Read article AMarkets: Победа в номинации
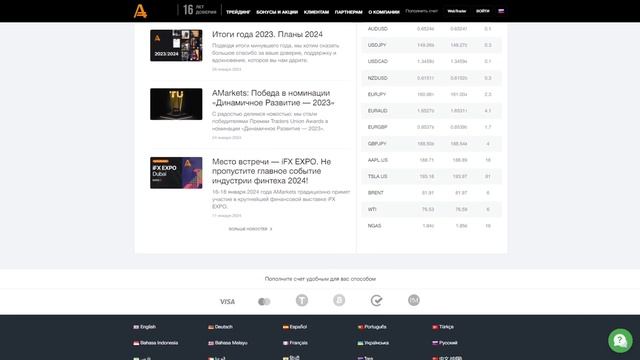This screenshot has width=640, height=360. (273, 98)
